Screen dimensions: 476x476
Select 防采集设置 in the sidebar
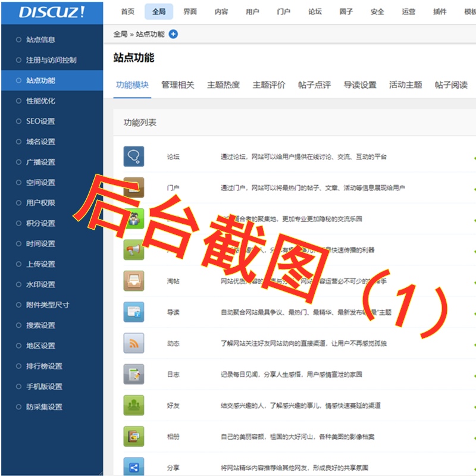pos(44,407)
